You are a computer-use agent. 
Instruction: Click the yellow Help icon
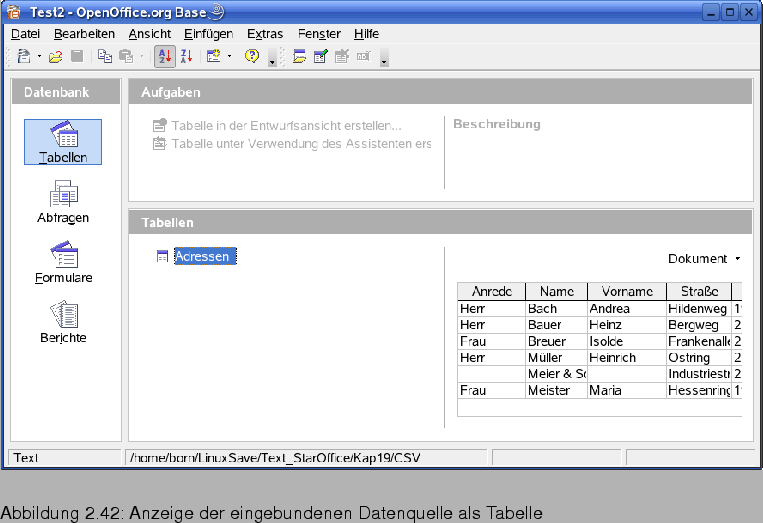coord(252,56)
